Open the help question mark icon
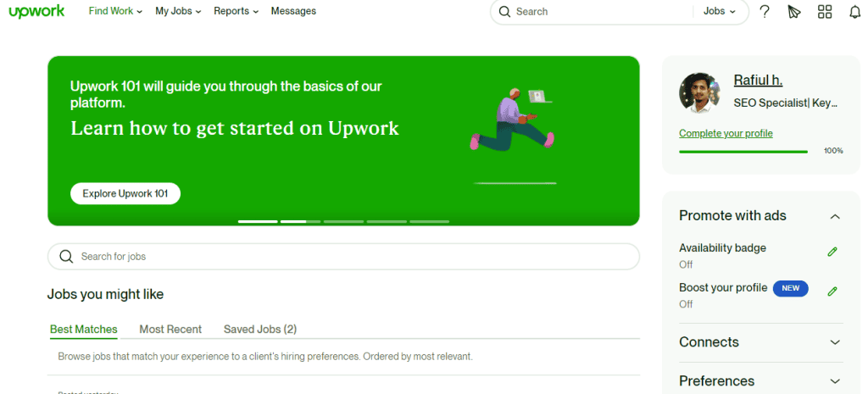Image resolution: width=868 pixels, height=394 pixels. coord(765,12)
